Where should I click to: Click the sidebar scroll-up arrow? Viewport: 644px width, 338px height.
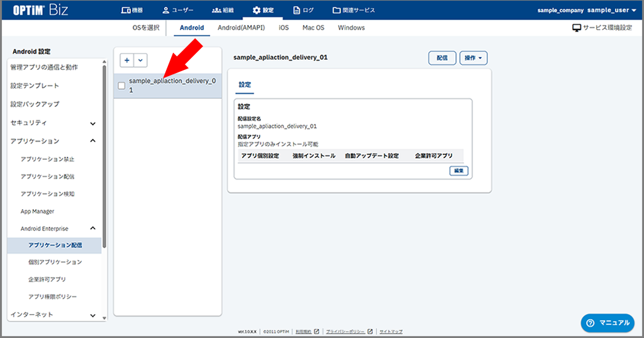click(104, 62)
